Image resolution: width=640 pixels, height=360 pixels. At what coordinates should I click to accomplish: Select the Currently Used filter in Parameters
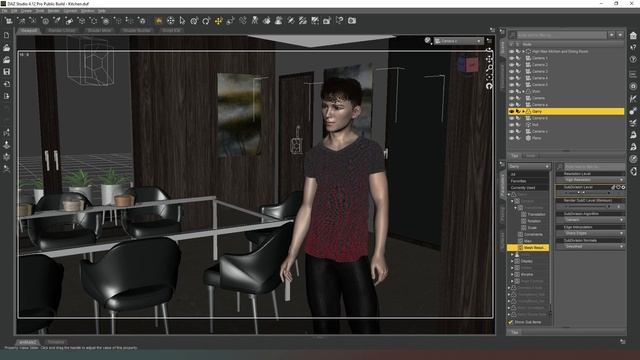point(529,188)
